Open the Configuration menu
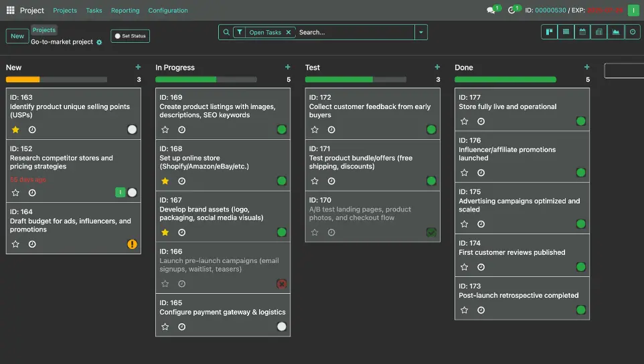 [168, 11]
